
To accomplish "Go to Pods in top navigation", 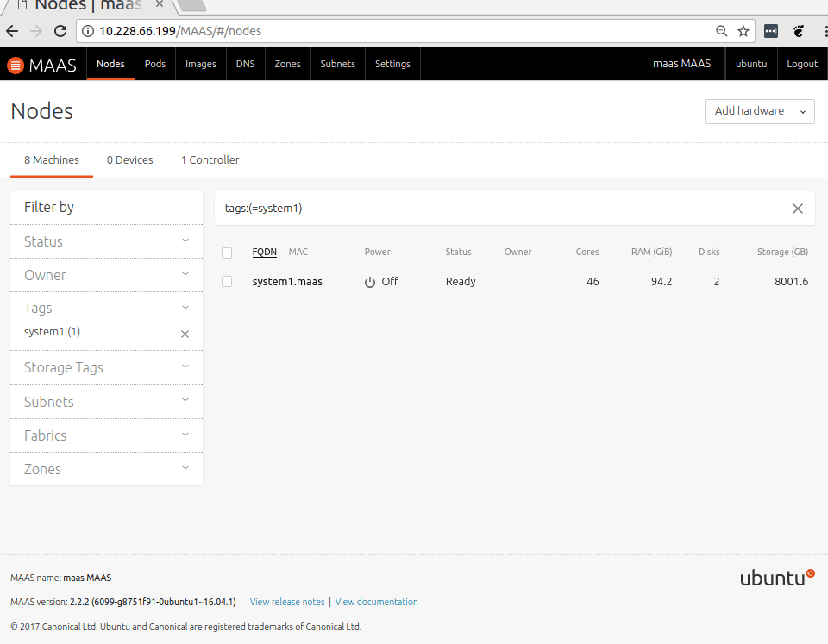I will 154,64.
